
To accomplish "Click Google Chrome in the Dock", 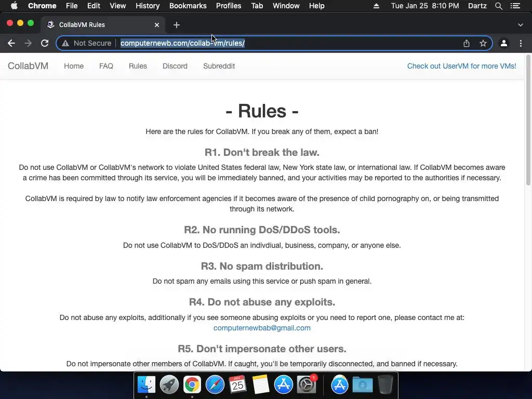I will point(192,385).
